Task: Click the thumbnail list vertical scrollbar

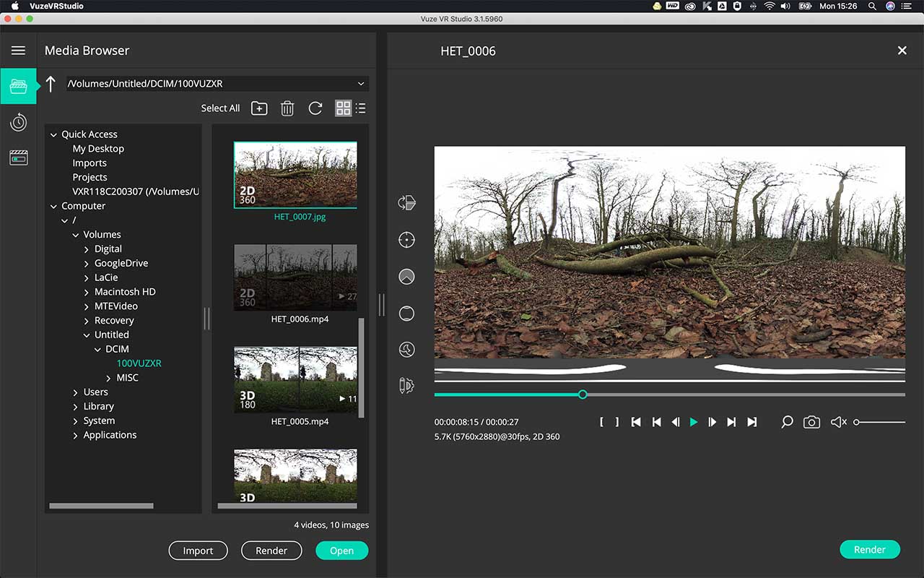Action: [x=362, y=368]
